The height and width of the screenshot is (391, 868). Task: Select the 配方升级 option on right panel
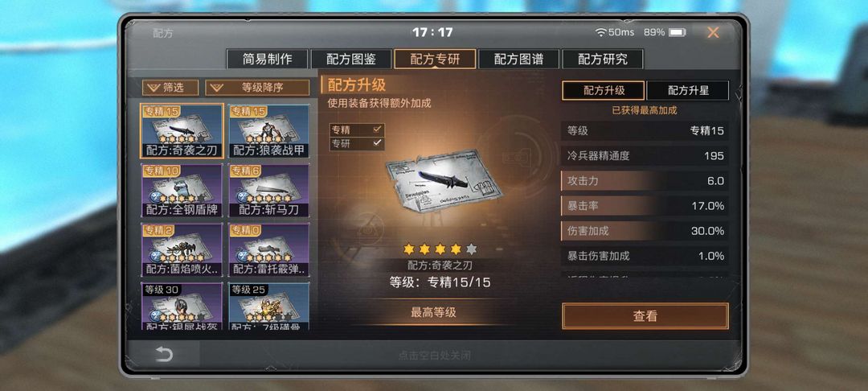point(604,90)
